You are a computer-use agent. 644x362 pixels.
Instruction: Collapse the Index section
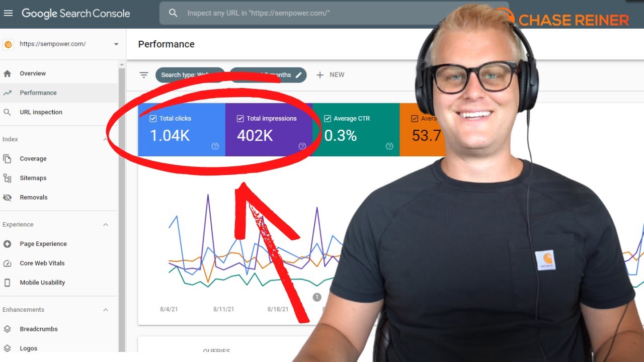106,139
